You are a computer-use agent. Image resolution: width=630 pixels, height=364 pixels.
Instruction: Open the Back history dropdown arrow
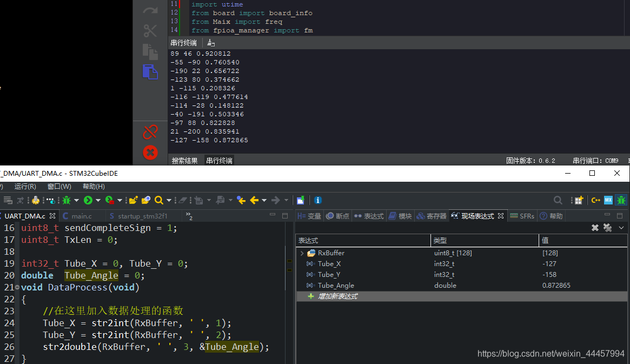click(264, 200)
